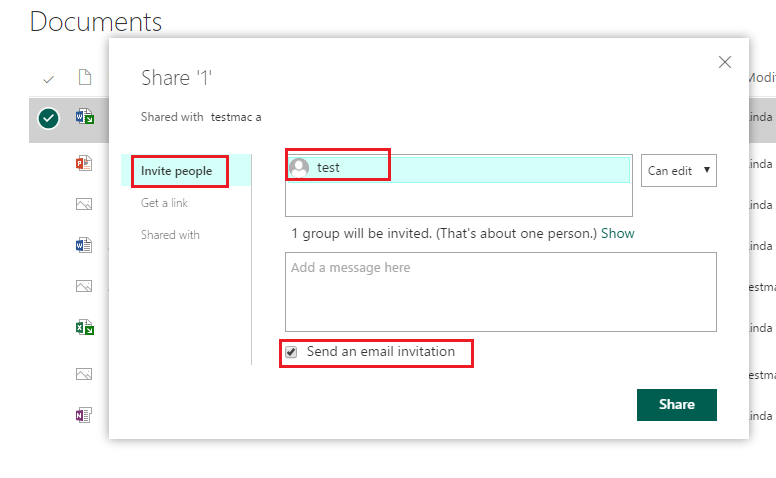Click the first image file icon
Image resolution: width=776 pixels, height=478 pixels.
(84, 204)
